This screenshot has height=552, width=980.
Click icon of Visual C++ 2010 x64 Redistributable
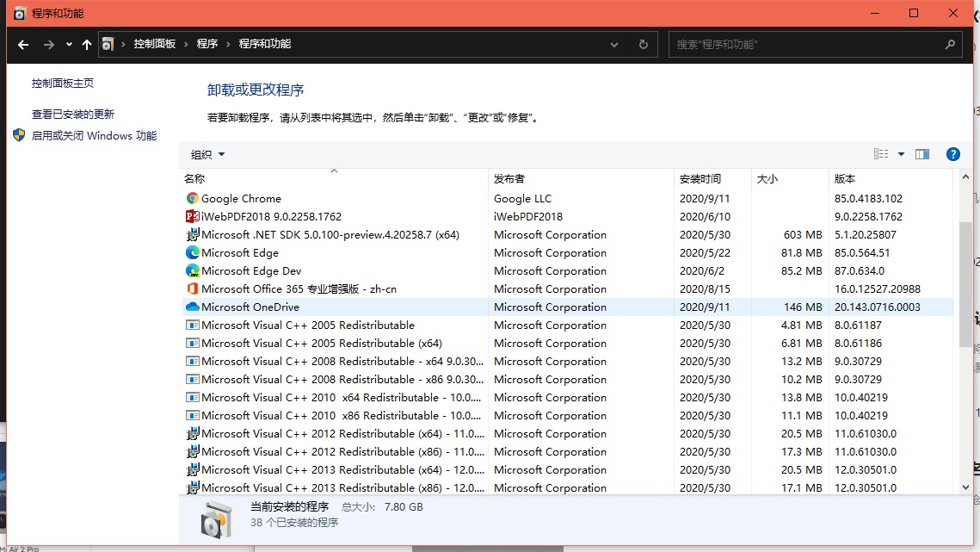193,397
